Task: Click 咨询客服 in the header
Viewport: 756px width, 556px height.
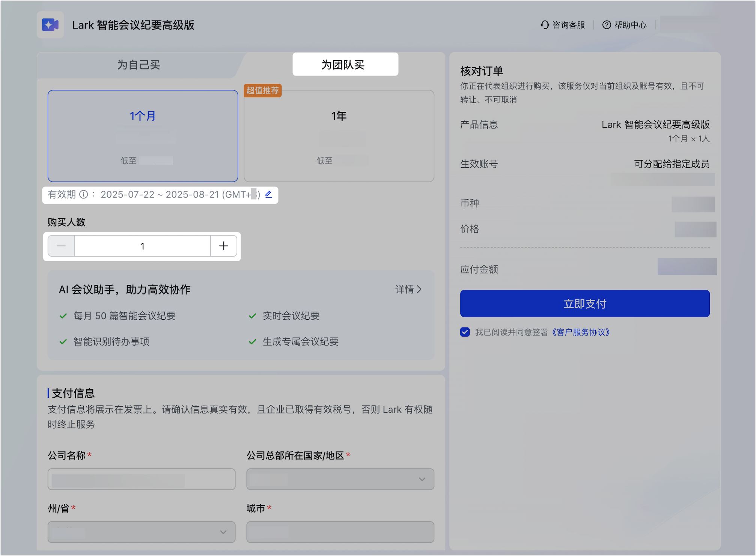Action: [x=563, y=25]
